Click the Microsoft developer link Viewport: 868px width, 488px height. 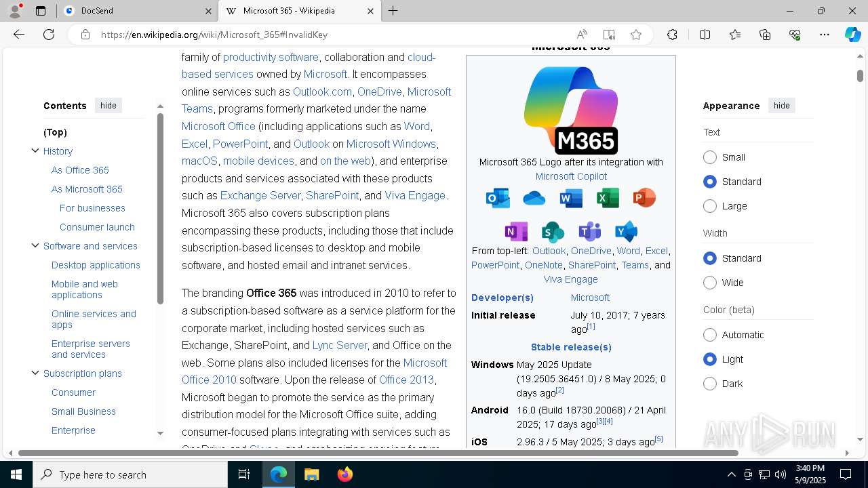click(x=590, y=298)
